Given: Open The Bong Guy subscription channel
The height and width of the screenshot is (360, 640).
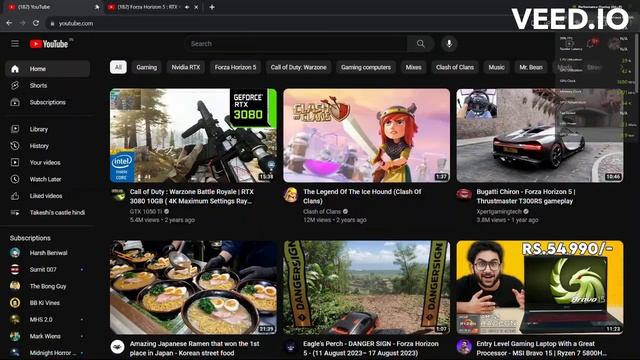Looking at the screenshot, I should point(48,287).
